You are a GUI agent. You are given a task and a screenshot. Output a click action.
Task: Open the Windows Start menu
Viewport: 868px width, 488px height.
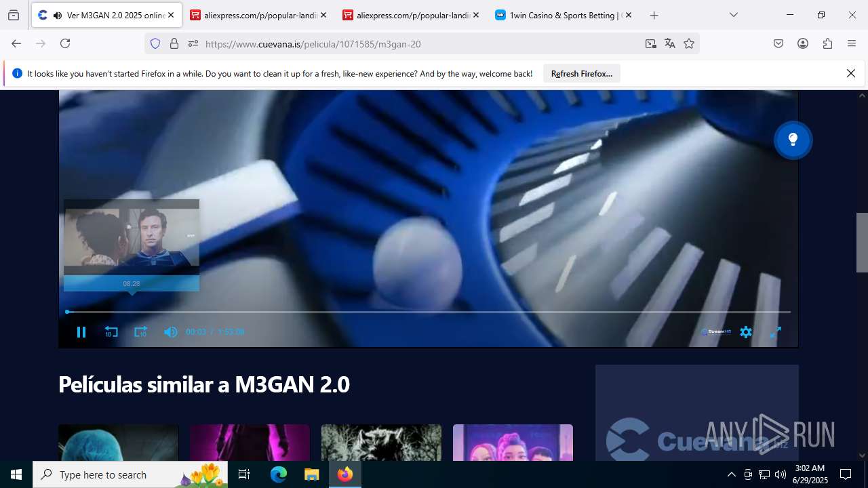pos(16,474)
